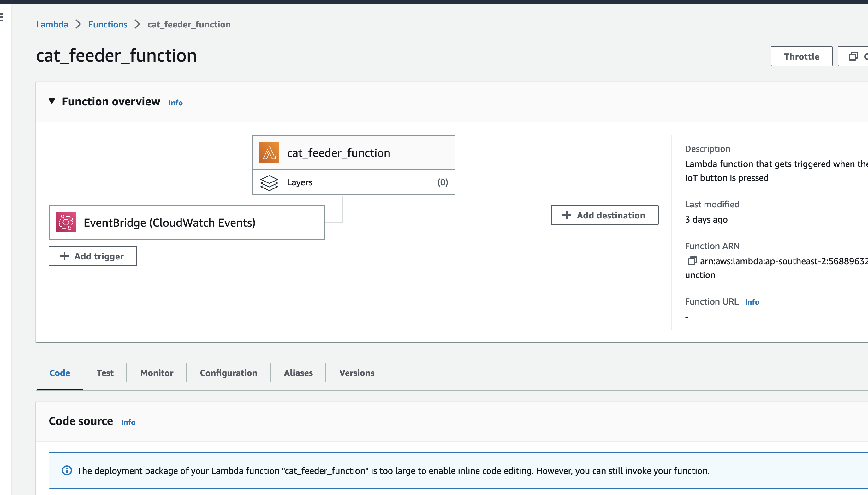This screenshot has height=495, width=868.
Task: Select the cat_feeder_function node in the diagram
Action: (x=354, y=153)
